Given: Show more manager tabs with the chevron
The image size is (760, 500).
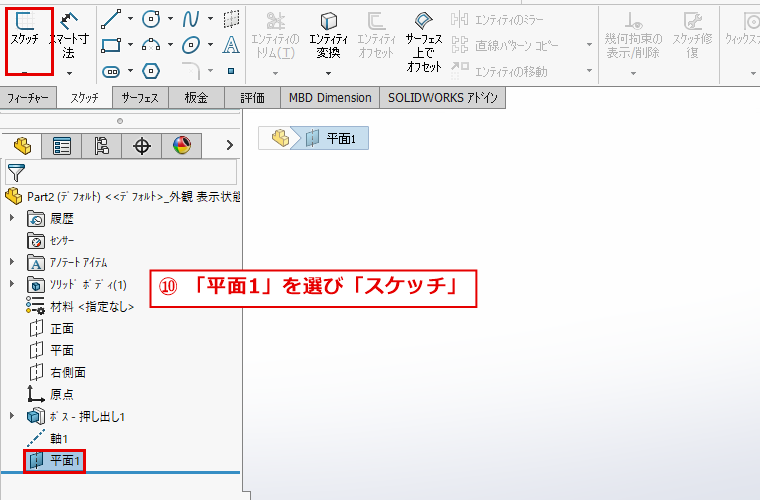Looking at the screenshot, I should click(x=230, y=145).
